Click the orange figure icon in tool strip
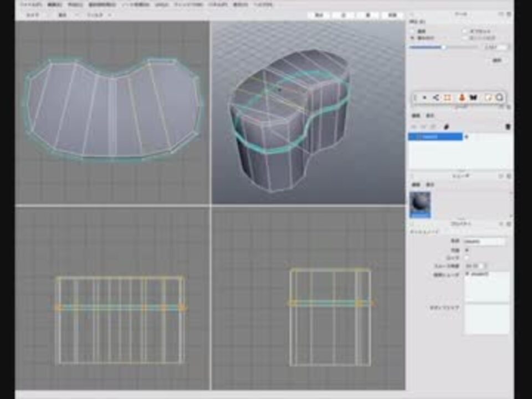Image resolution: width=532 pixels, height=399 pixels. tap(462, 98)
